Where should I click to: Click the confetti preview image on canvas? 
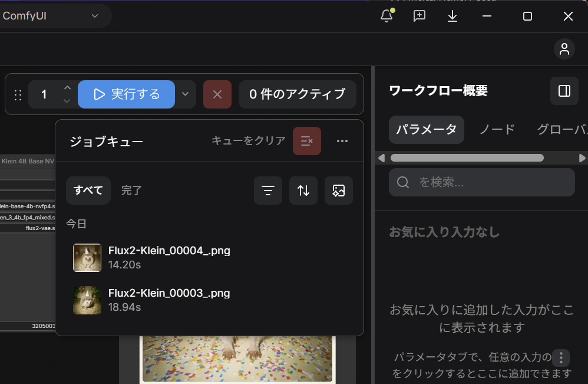point(237,359)
